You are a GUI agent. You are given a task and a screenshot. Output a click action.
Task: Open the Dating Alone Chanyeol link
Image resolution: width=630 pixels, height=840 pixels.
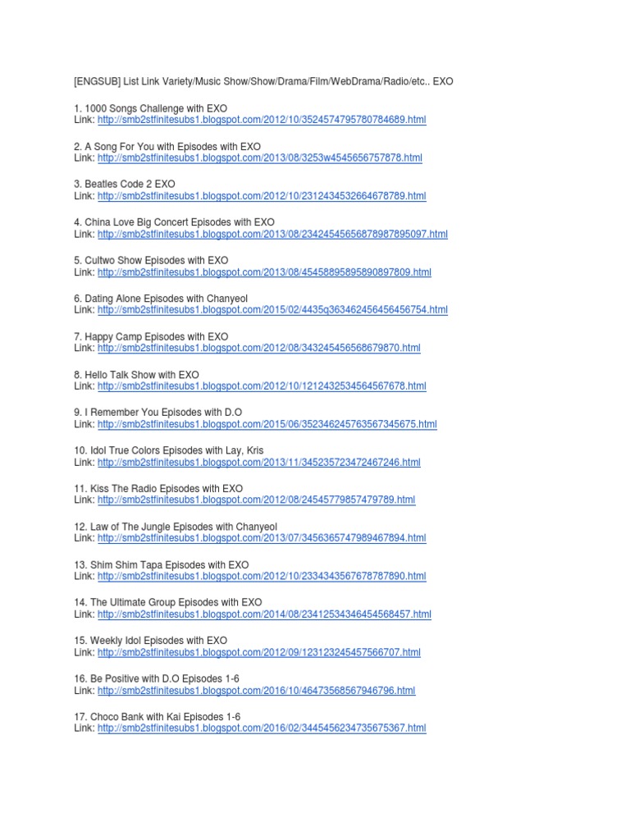click(x=272, y=309)
